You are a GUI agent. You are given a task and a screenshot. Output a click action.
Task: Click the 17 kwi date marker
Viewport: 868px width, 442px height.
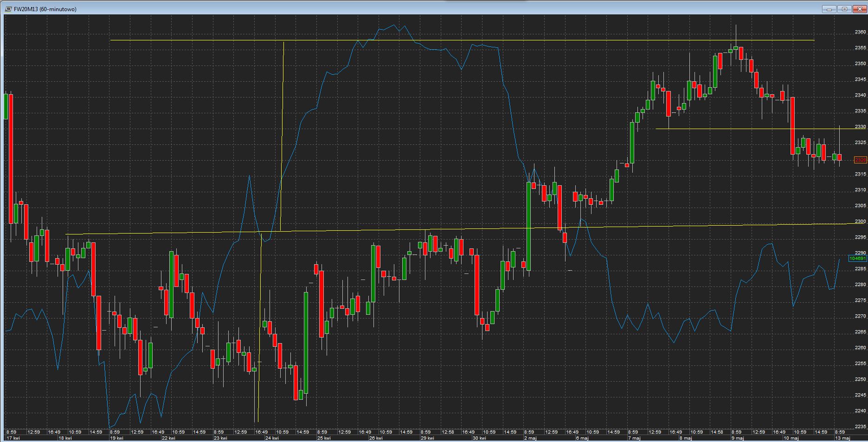point(13,438)
